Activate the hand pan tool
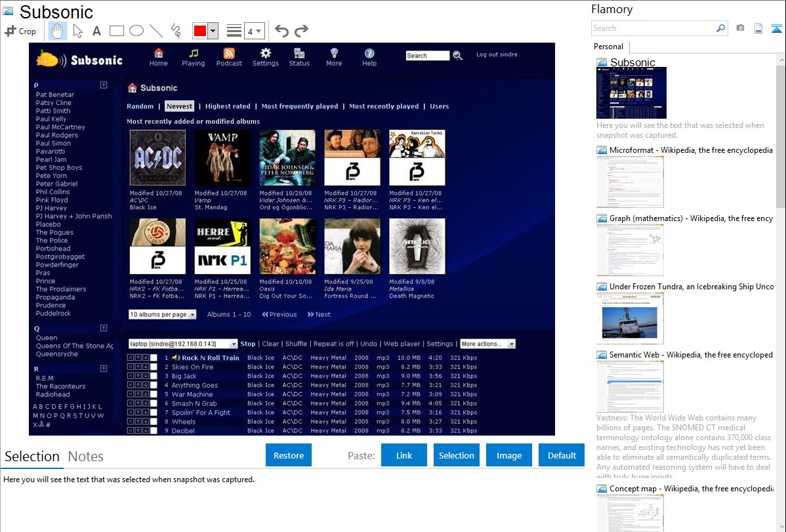786x532 pixels. 58,31
